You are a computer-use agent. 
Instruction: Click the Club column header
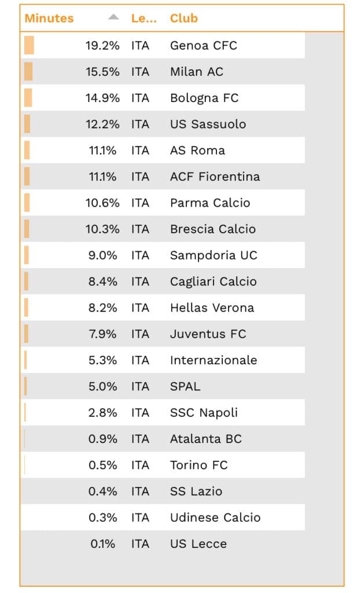[183, 19]
